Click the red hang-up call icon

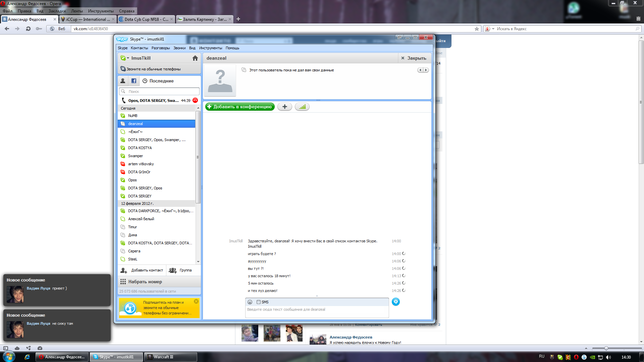coord(195,101)
